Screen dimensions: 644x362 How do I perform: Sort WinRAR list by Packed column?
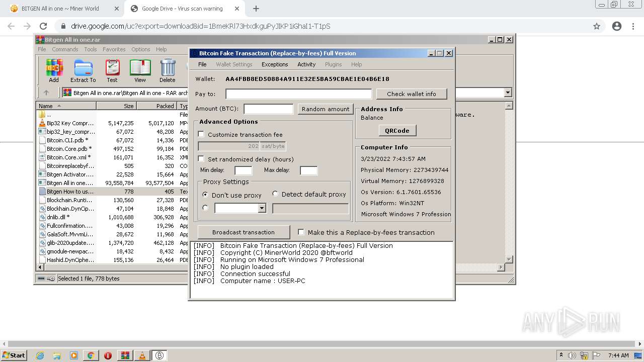tap(156, 106)
